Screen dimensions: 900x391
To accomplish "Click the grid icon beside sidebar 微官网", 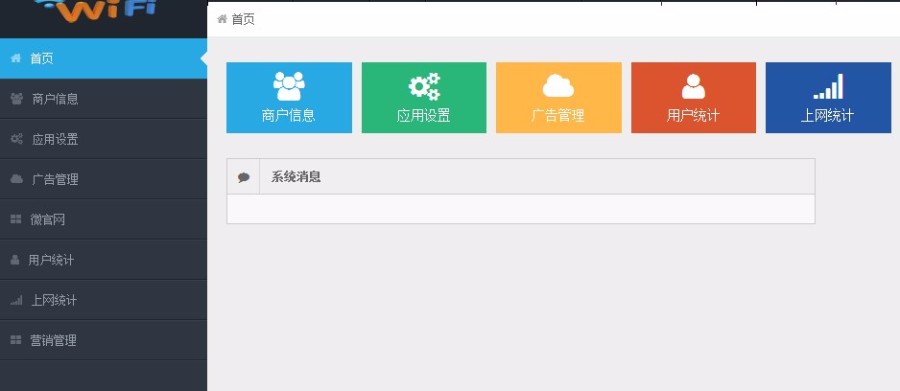I will coord(16,219).
